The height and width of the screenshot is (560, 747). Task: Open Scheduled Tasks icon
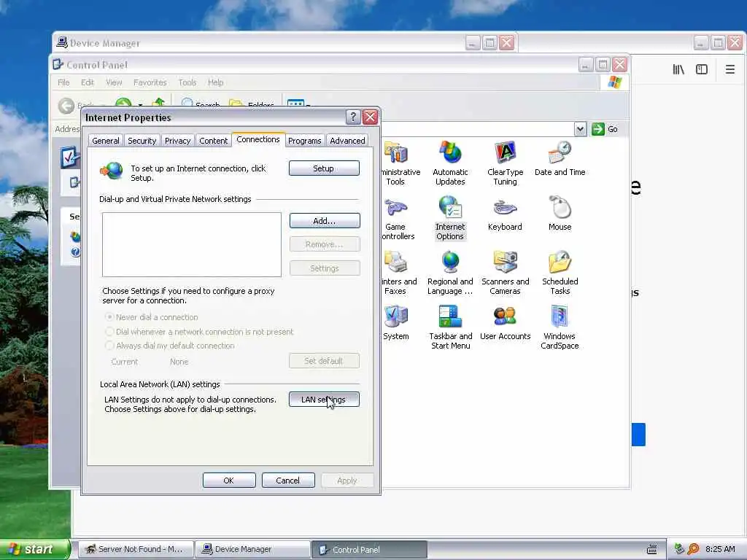tap(560, 273)
